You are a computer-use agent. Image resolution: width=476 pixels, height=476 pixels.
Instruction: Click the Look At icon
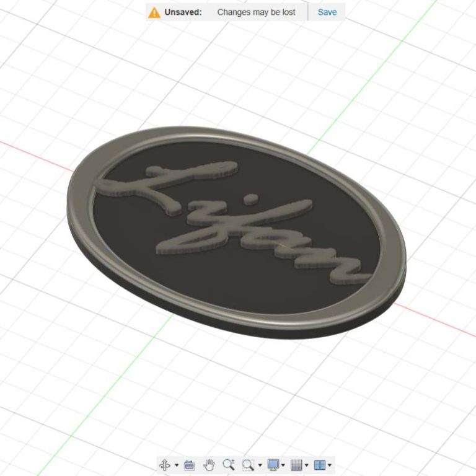pyautogui.click(x=190, y=464)
